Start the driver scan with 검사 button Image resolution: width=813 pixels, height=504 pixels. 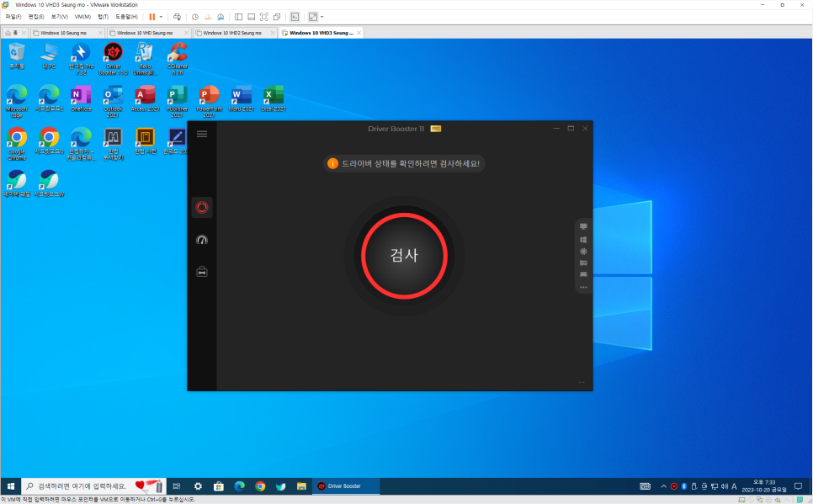click(405, 256)
